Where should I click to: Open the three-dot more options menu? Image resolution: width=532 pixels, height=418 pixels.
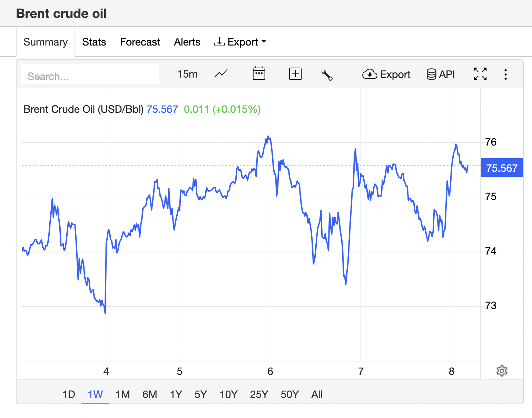pos(505,74)
